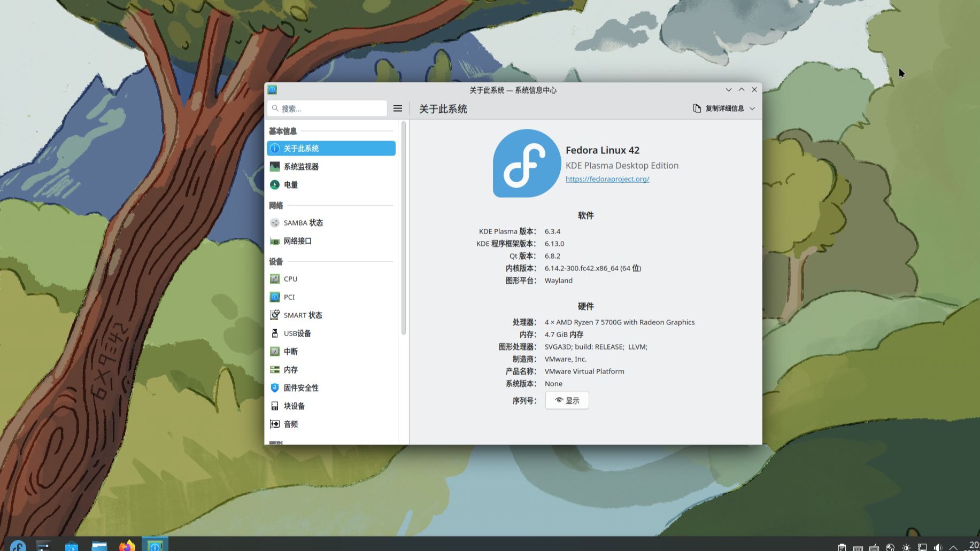This screenshot has height=551, width=980.
Task: Open the Fedora application launcher in taskbar
Action: click(18, 545)
